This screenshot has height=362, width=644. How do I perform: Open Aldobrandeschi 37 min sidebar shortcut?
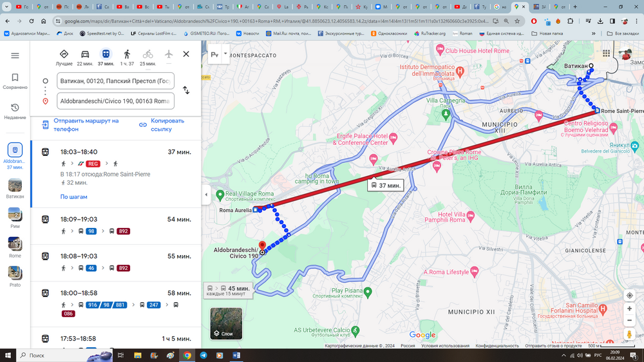pos(15,156)
